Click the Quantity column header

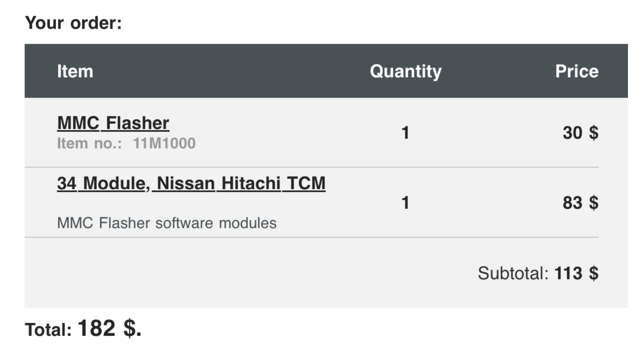tap(406, 72)
